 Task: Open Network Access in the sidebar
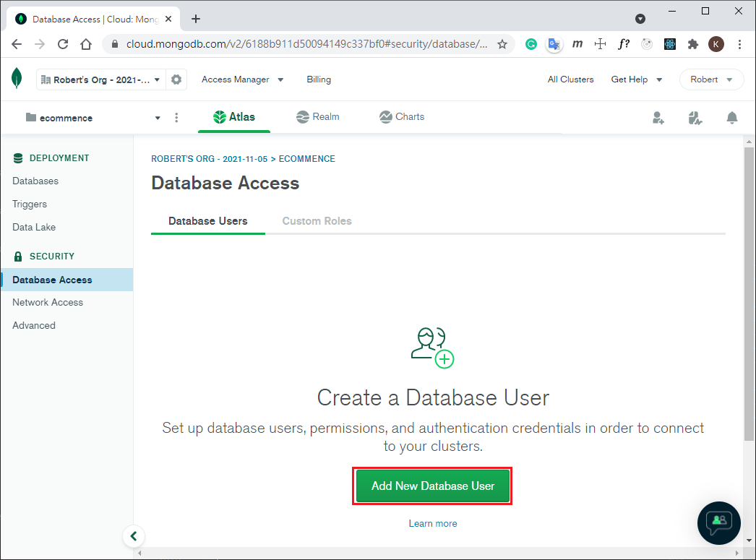[x=48, y=303]
